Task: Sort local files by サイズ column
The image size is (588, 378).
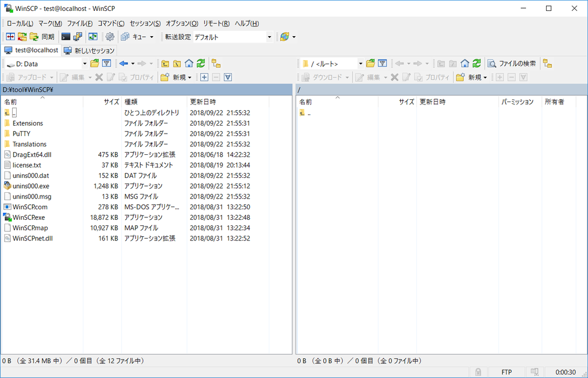Action: pos(102,102)
